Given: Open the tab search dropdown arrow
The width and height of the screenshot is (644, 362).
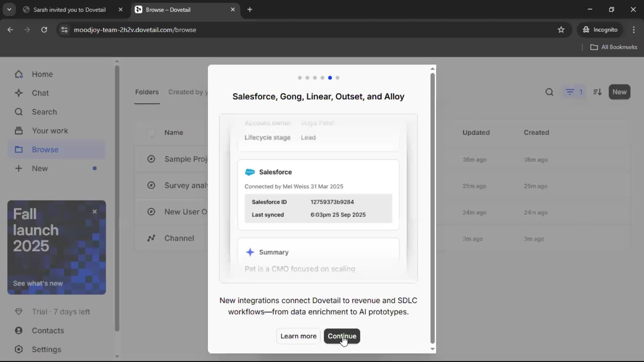Looking at the screenshot, I should [9, 9].
